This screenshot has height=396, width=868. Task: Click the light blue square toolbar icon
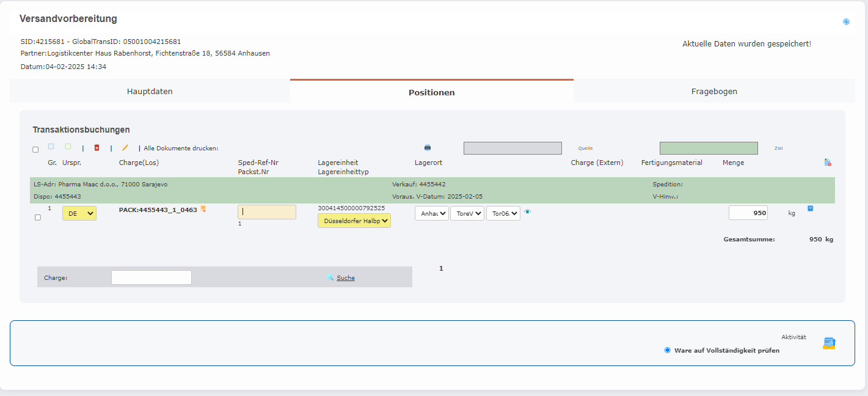click(x=51, y=147)
